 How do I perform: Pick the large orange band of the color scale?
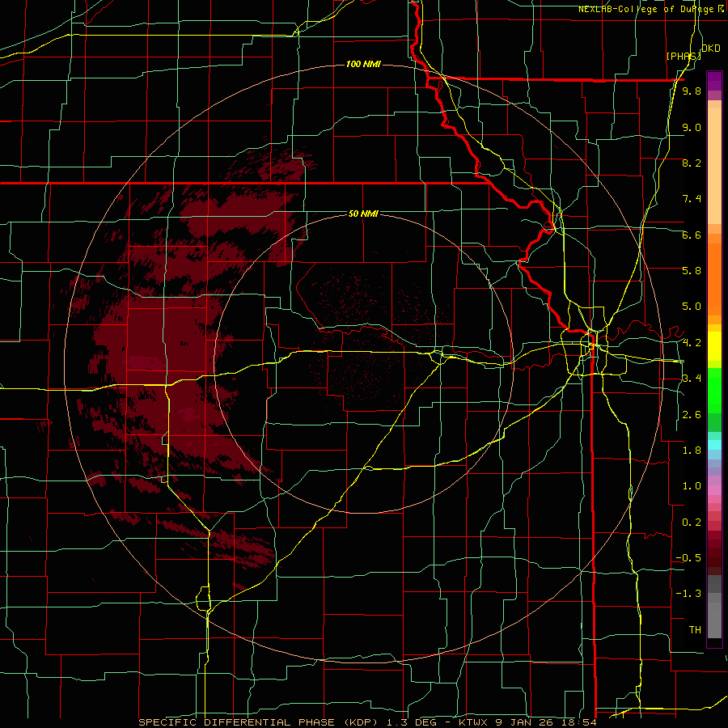click(x=714, y=280)
